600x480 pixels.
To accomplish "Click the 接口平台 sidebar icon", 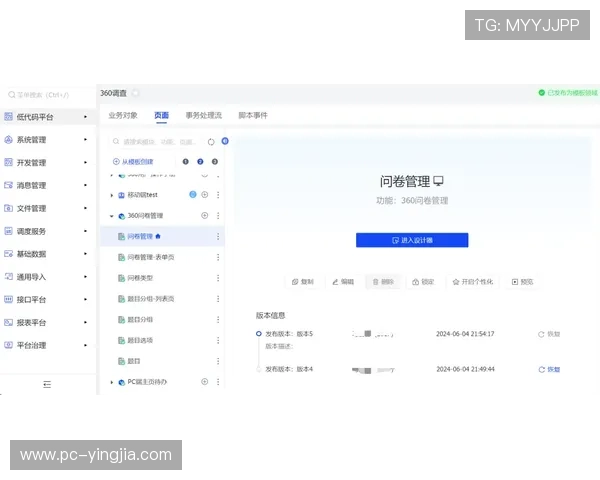I will (x=8, y=299).
